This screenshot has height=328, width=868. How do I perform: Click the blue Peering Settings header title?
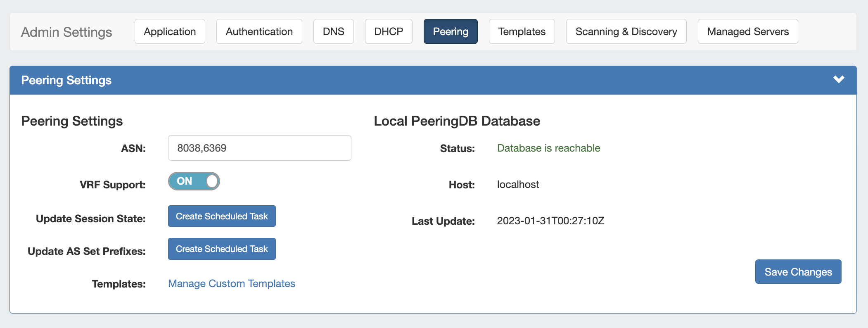click(x=66, y=80)
